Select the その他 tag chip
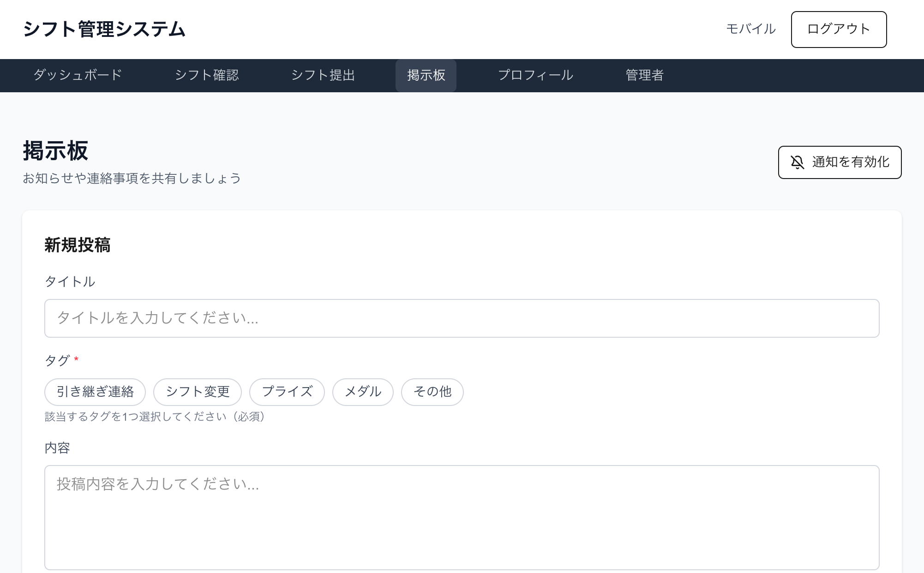924x573 pixels. pos(432,392)
